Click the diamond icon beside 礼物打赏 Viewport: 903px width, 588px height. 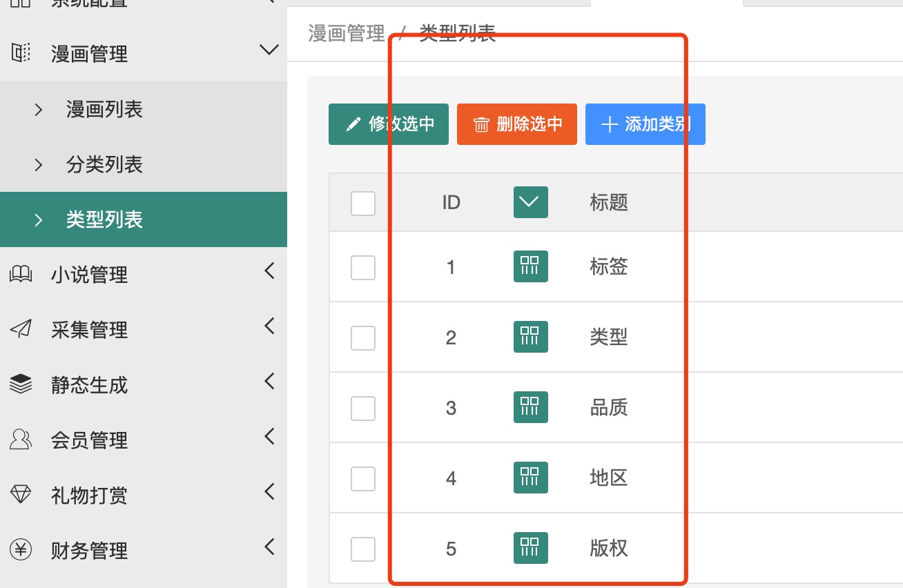point(21,495)
